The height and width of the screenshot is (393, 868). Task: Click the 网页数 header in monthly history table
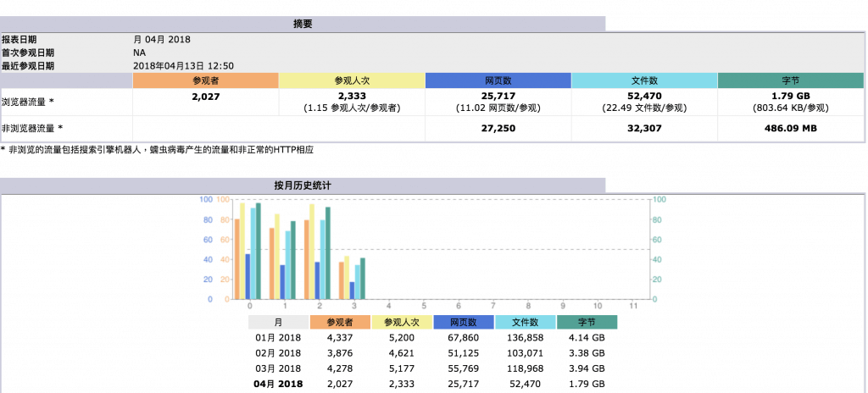click(464, 322)
